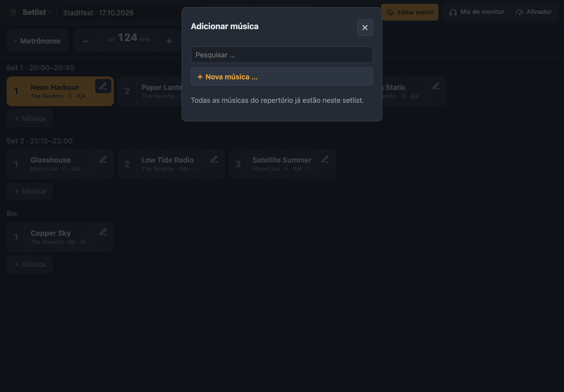Viewport: 564px width, 392px height.
Task: Toggle the Metrônomo button
Action: coord(37,41)
